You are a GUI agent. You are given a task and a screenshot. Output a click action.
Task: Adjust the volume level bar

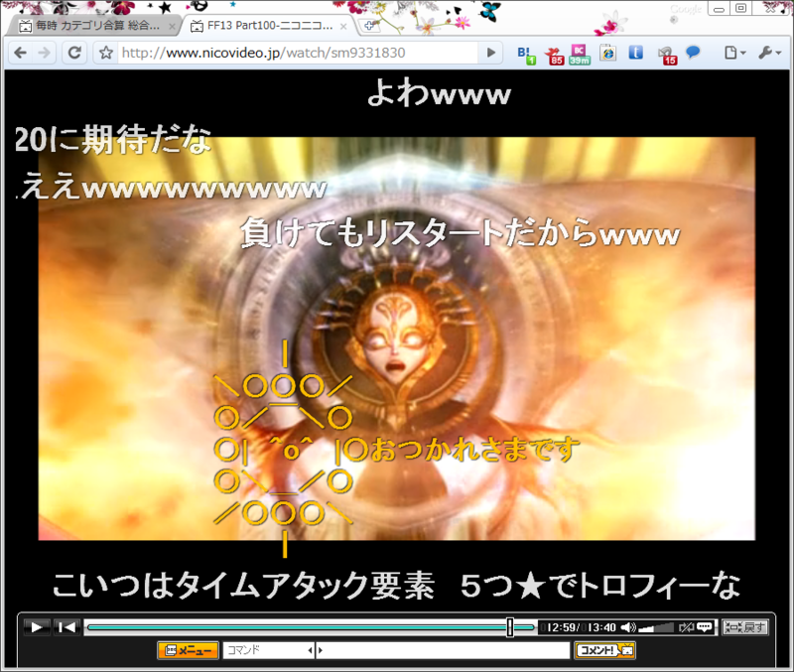coord(656,628)
